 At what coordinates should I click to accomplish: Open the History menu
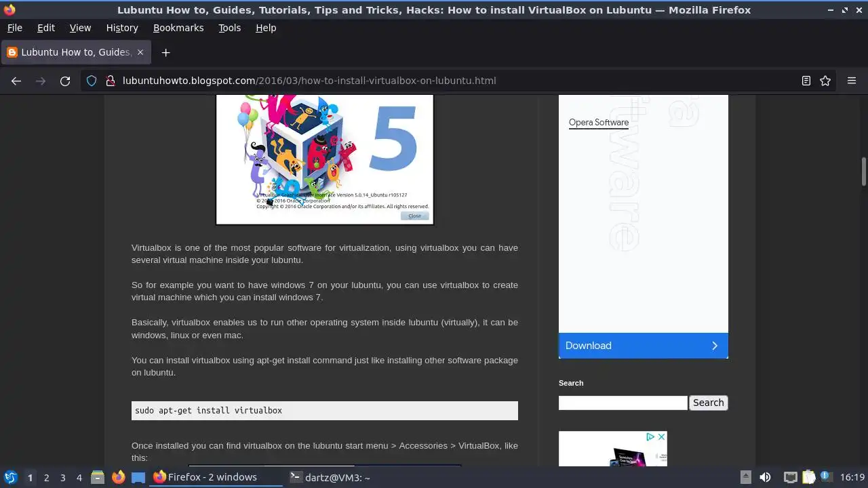click(x=122, y=28)
